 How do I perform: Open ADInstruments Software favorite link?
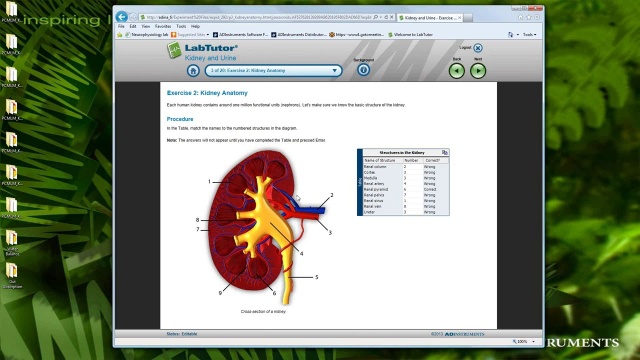click(240, 35)
